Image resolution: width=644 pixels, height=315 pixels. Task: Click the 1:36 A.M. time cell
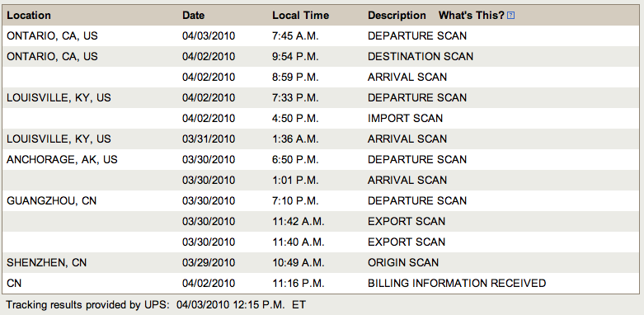pyautogui.click(x=295, y=139)
